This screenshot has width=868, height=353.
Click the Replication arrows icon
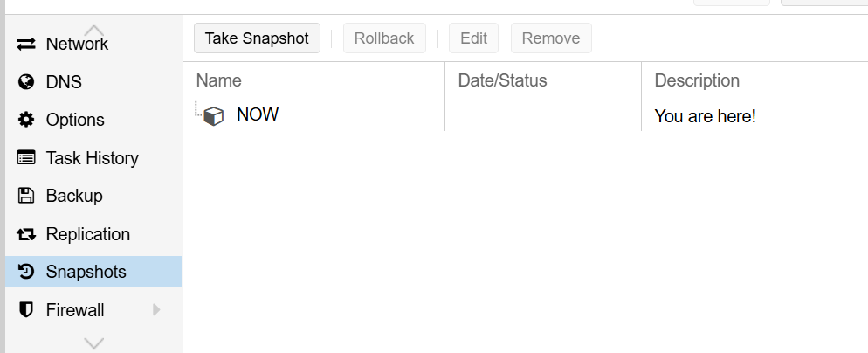point(26,234)
